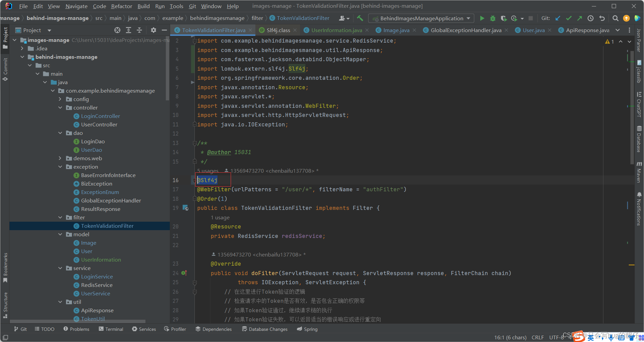Click the Rollback undo icon
The width and height of the screenshot is (644, 342).
[602, 18]
